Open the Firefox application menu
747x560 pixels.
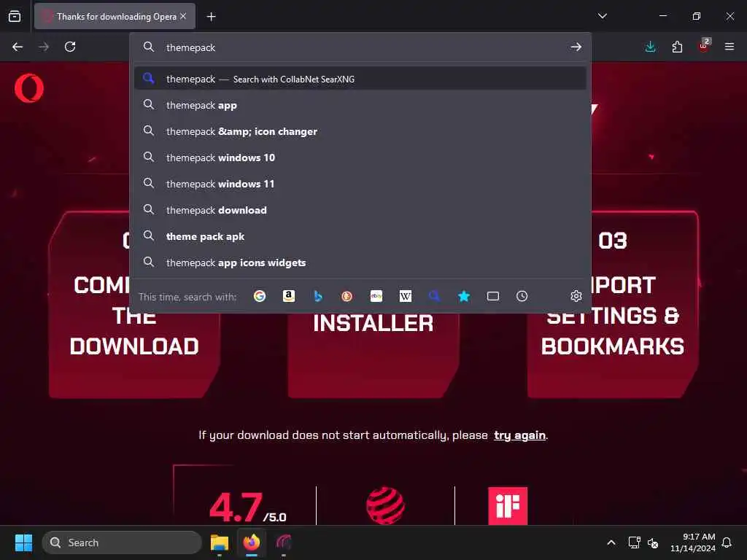pos(729,47)
